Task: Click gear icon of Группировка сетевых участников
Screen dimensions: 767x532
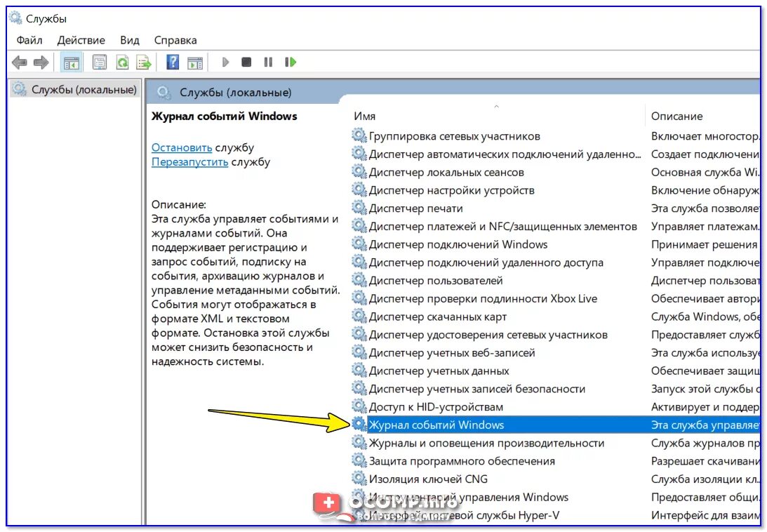Action: [x=359, y=135]
